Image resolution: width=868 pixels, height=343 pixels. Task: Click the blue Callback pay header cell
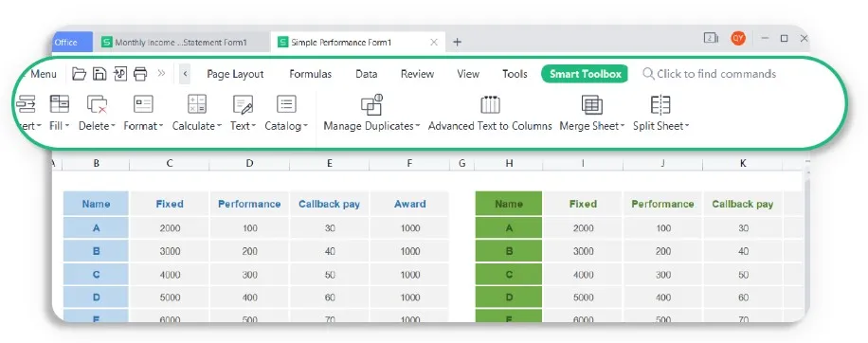point(330,204)
